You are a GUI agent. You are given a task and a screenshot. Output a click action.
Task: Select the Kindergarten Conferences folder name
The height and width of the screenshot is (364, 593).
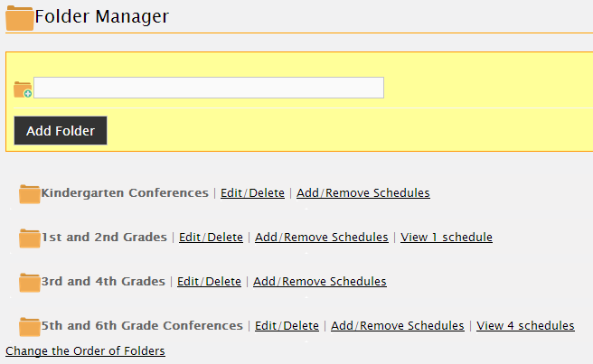[x=125, y=192]
